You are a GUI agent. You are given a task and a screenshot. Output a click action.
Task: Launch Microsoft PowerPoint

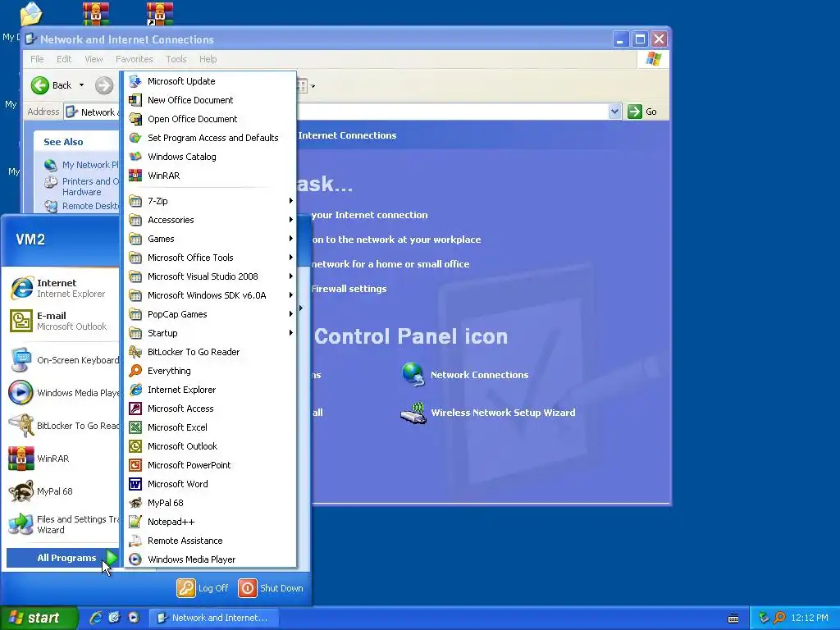coord(211,465)
